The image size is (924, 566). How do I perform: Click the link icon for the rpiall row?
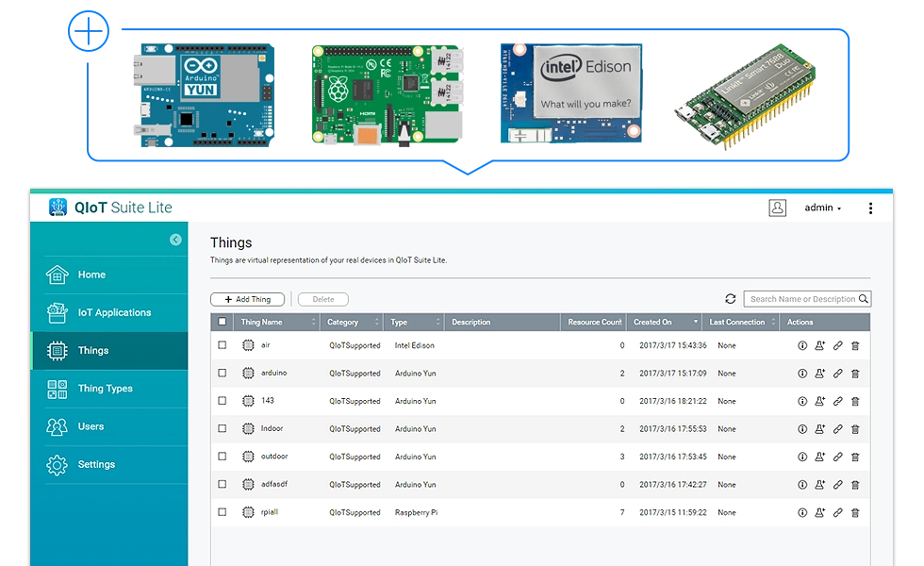pos(837,512)
